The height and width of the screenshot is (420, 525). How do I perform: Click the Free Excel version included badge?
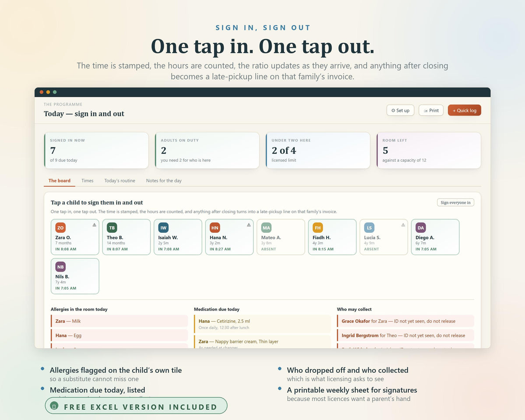click(x=136, y=406)
